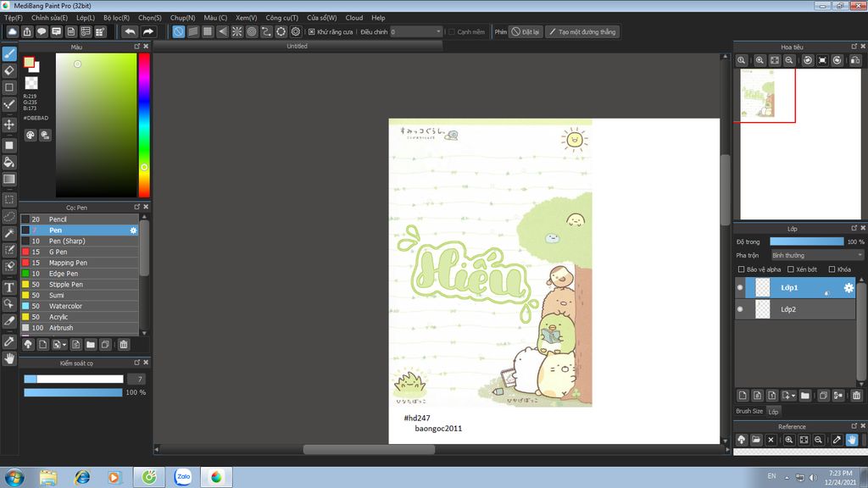Select the Gradient tool

9,179
